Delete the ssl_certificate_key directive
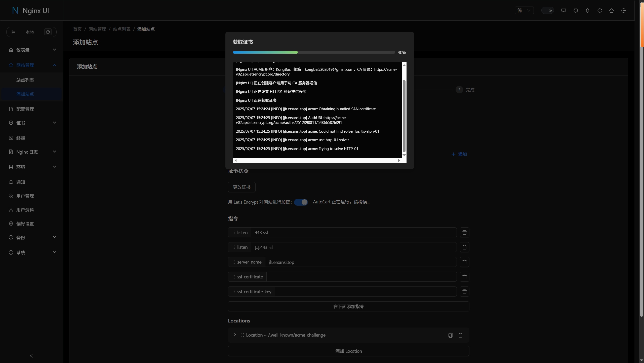Viewport: 644px width, 363px height. tap(464, 292)
